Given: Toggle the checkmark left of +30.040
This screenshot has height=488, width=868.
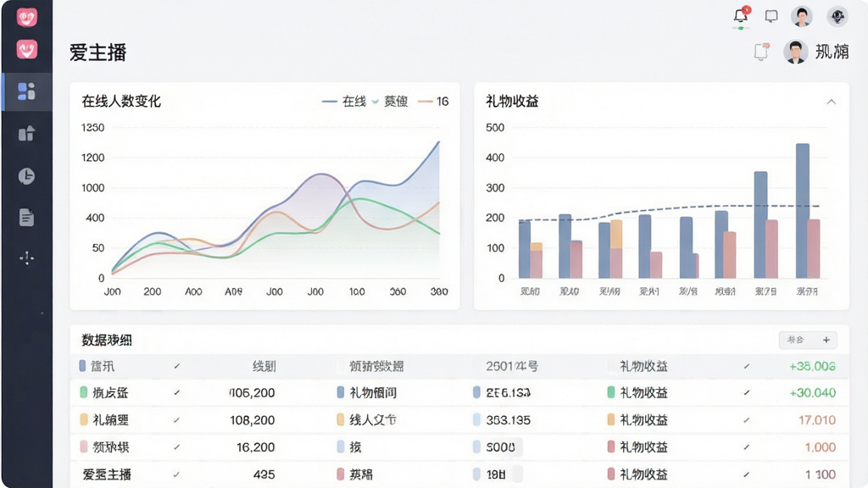Looking at the screenshot, I should [746, 393].
